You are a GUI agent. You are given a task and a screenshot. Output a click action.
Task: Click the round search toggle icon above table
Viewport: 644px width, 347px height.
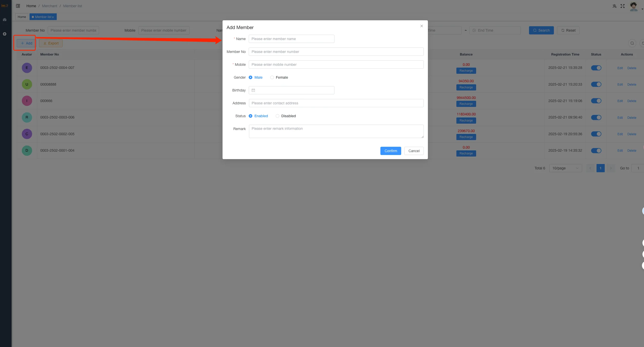[x=632, y=43]
